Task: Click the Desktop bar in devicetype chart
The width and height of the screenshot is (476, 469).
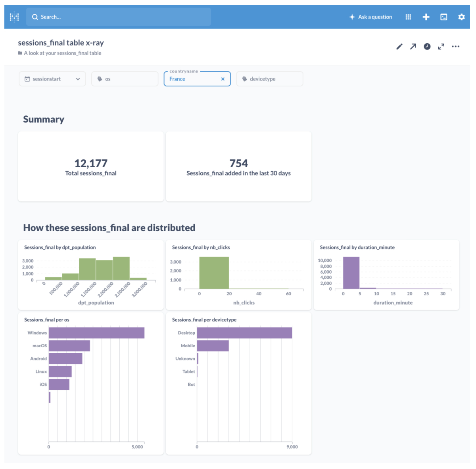Action: [x=244, y=333]
